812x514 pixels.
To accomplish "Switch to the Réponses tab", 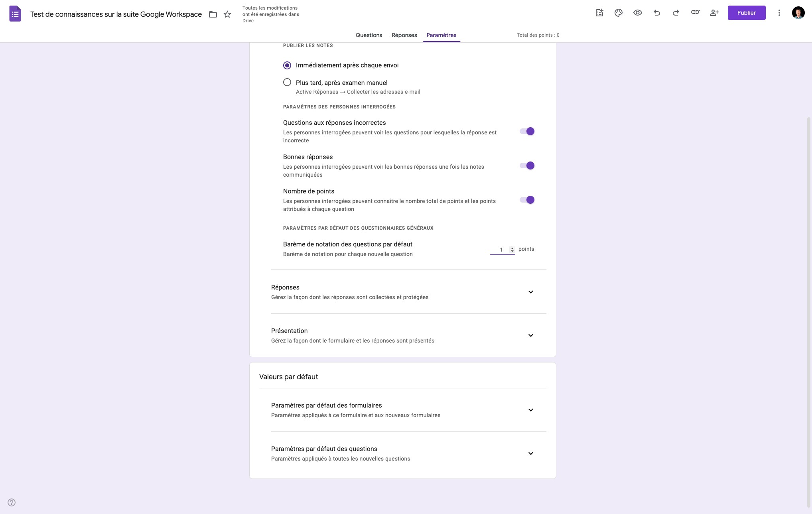I will tap(404, 35).
